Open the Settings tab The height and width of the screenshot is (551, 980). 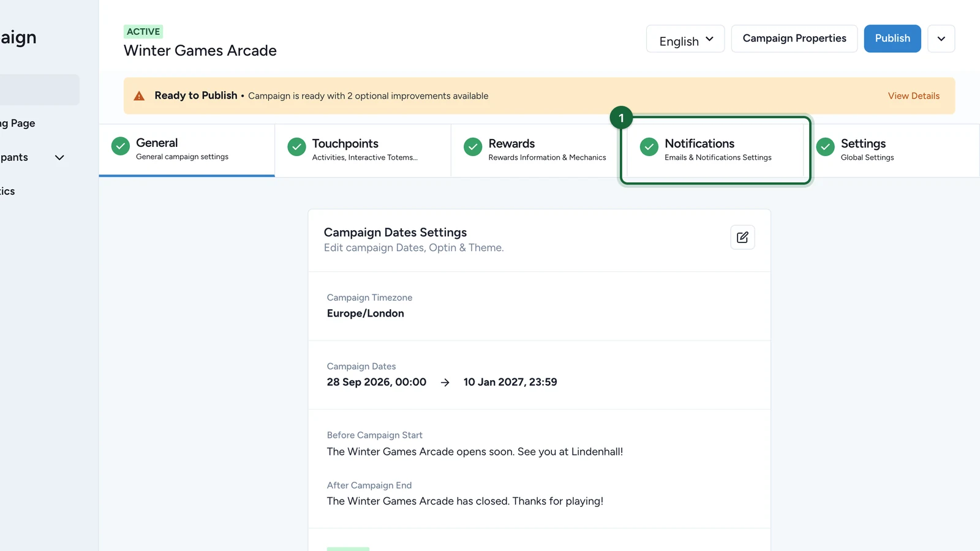pyautogui.click(x=892, y=151)
